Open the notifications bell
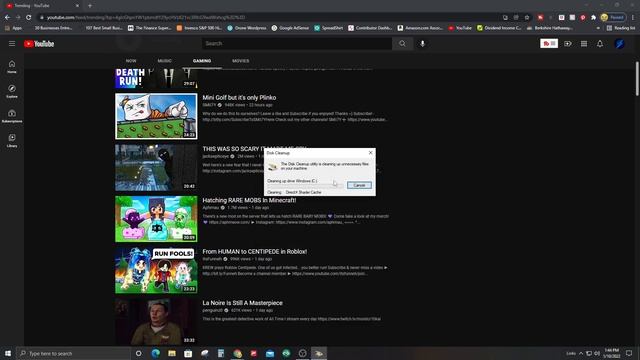Viewport: 640px width, 360px height. [x=600, y=44]
